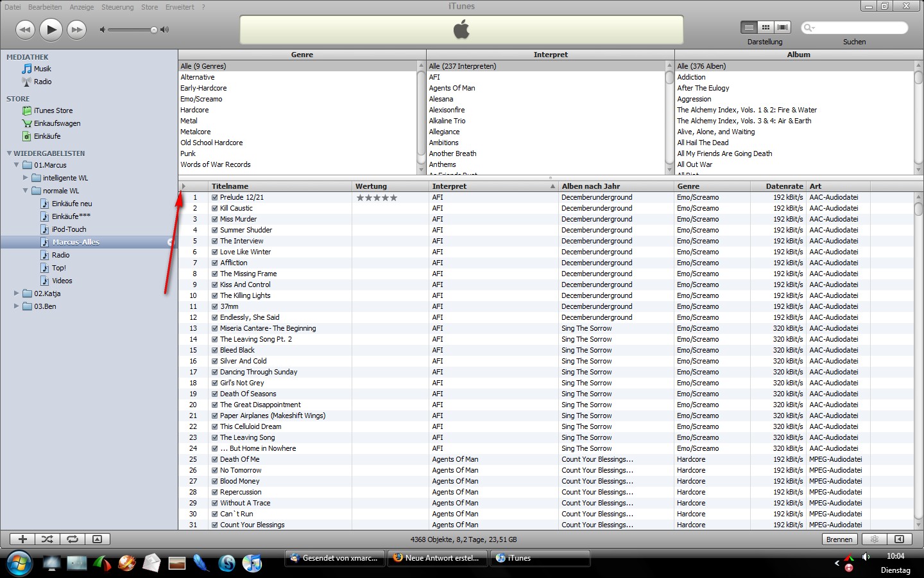Viewport: 924px width, 578px height.
Task: Uncheck the Blood Money track
Action: (x=215, y=482)
